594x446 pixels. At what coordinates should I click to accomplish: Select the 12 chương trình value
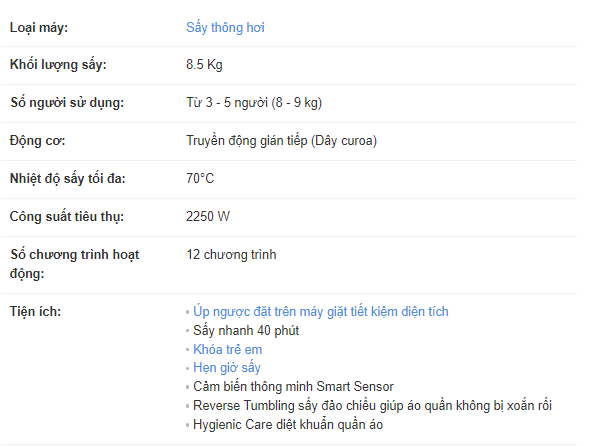pyautogui.click(x=231, y=254)
